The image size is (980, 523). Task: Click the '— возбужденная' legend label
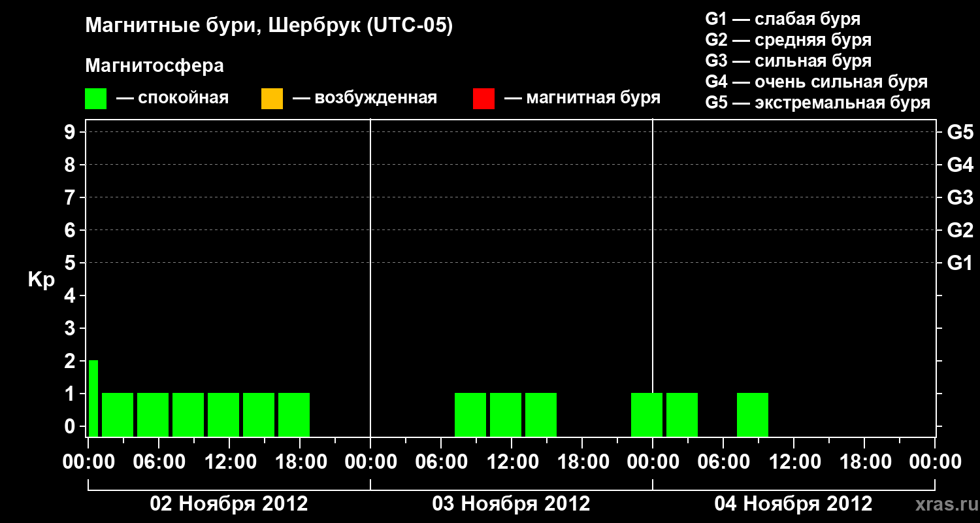tap(365, 98)
